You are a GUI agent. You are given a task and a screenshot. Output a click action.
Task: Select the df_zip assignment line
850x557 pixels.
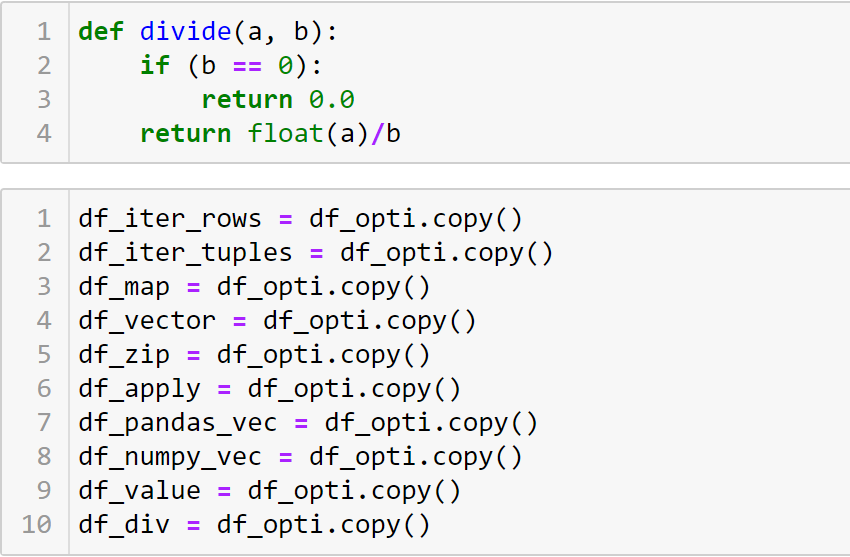tap(254, 355)
